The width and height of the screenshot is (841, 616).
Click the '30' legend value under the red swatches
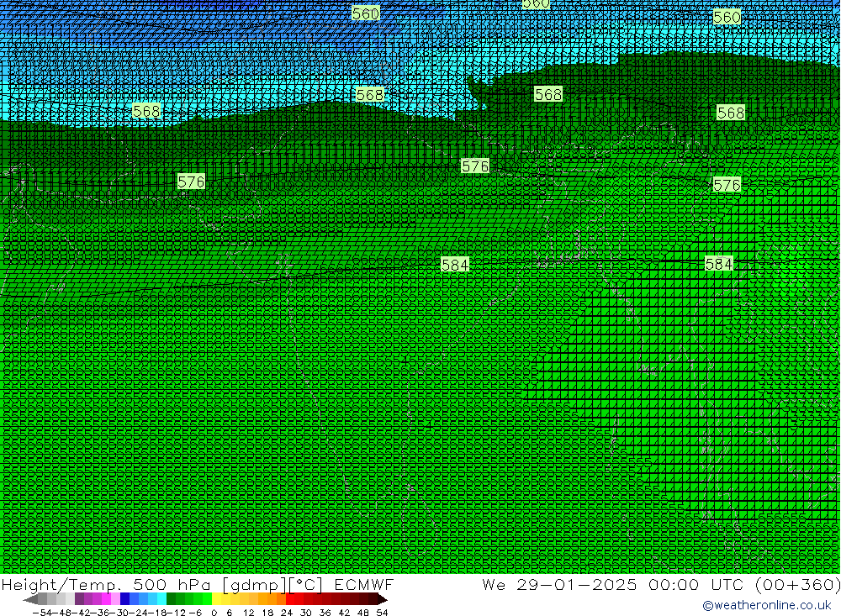[306, 613]
